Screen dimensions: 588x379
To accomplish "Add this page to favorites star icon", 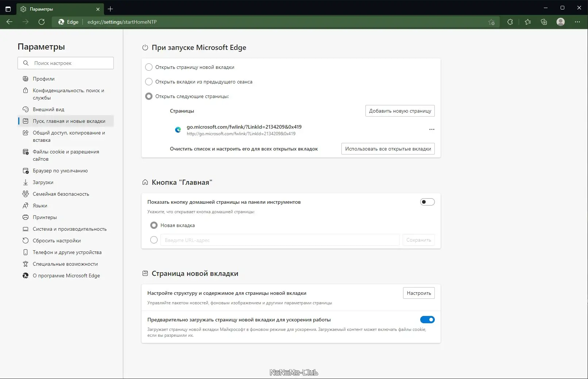I will pyautogui.click(x=491, y=22).
